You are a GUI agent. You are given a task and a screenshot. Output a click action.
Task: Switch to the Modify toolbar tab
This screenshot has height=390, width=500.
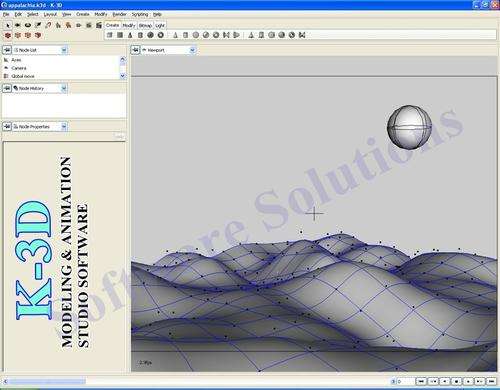click(x=129, y=25)
